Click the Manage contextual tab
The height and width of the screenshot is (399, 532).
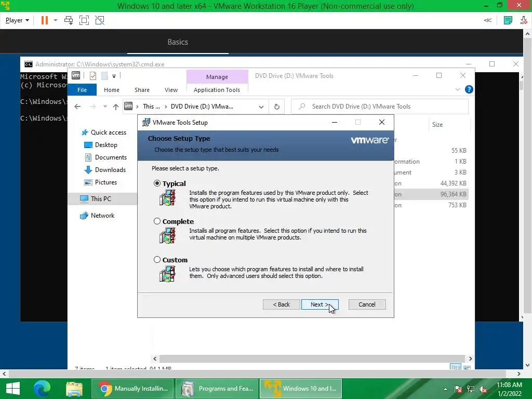(x=217, y=77)
